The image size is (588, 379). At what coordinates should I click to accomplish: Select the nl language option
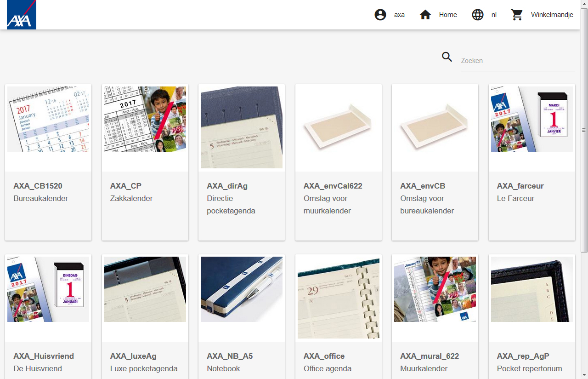coord(494,15)
